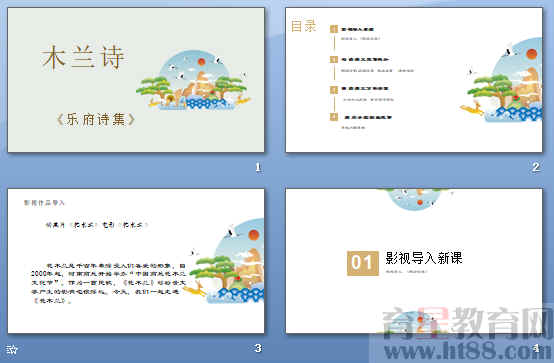The image size is (554, 363).
Task: Click the first numbered marker in 目录 list
Action: 334,29
